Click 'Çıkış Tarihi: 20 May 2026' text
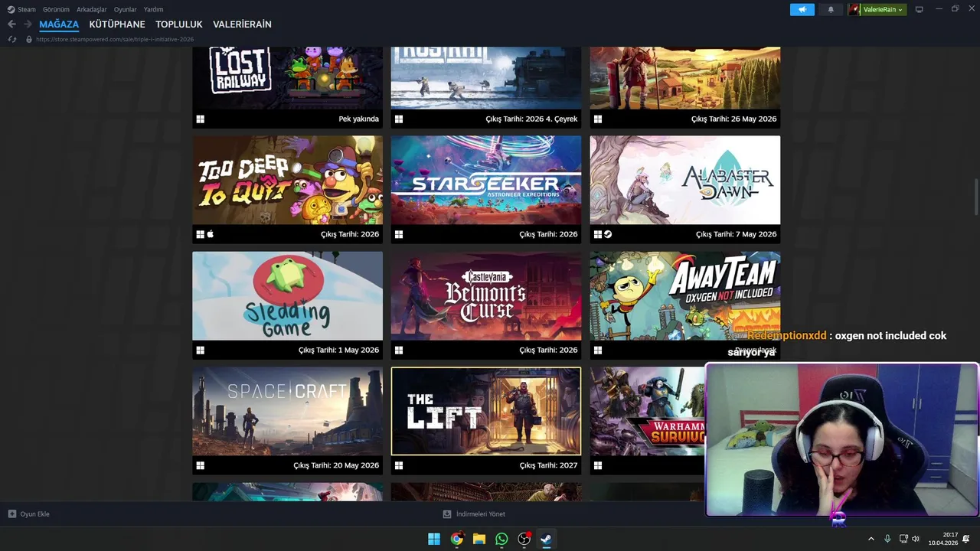The image size is (980, 551). coord(336,465)
